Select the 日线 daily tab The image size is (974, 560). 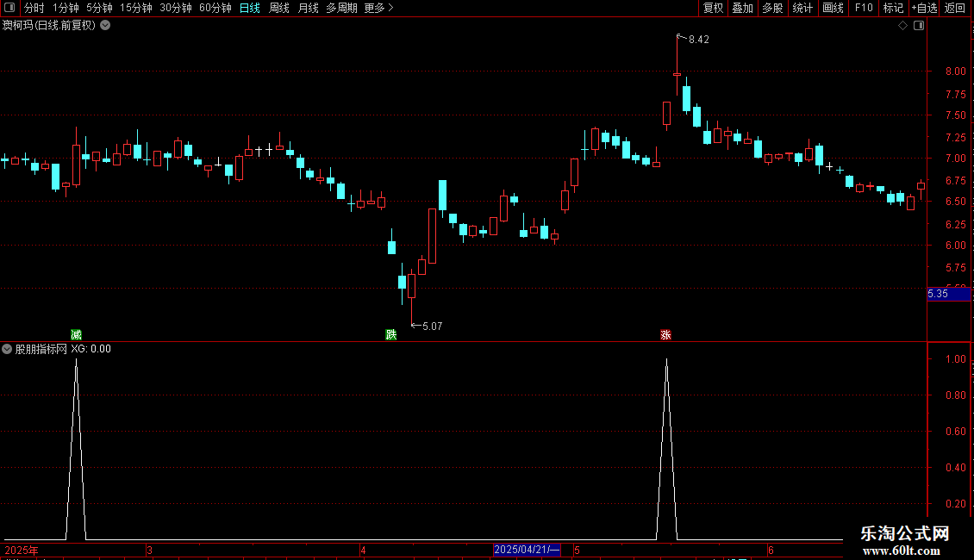coord(250,8)
